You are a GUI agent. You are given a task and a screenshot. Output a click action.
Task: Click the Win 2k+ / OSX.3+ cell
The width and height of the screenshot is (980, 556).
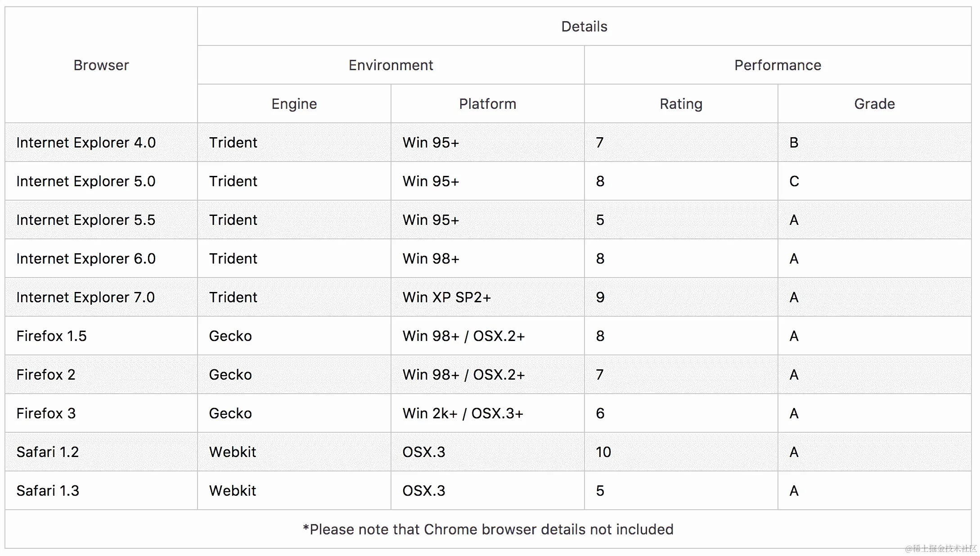tap(463, 413)
